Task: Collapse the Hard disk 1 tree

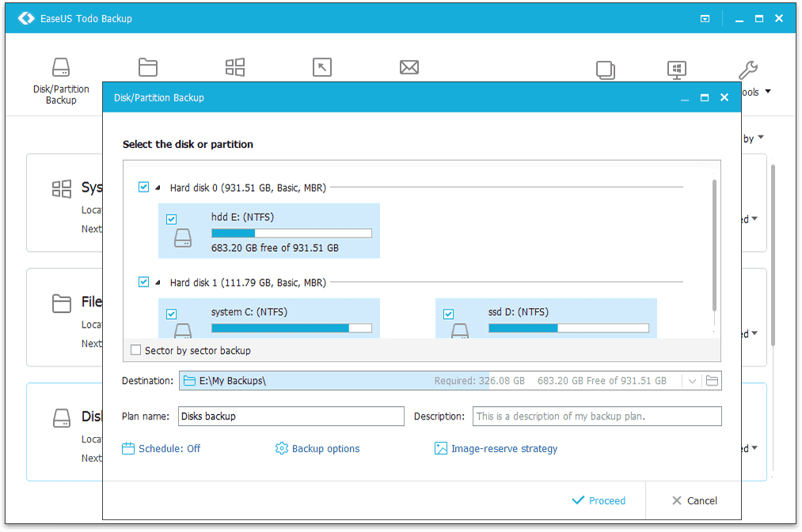Action: [x=158, y=283]
